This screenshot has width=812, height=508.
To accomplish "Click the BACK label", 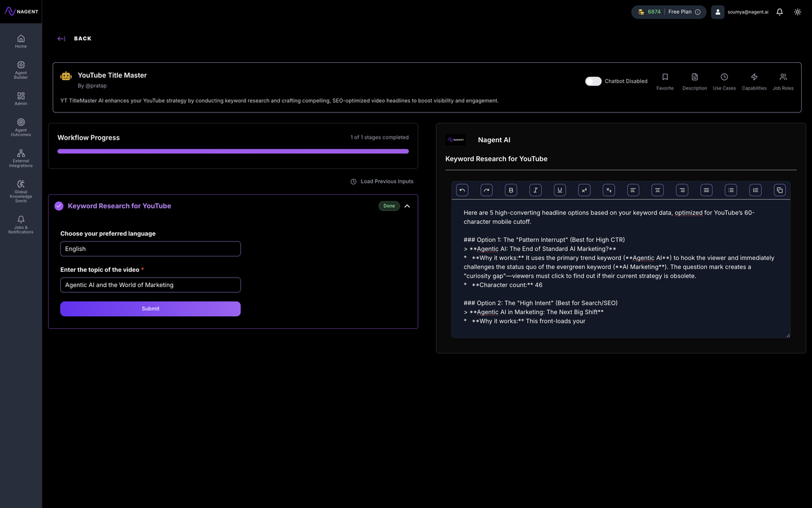I will pos(82,39).
